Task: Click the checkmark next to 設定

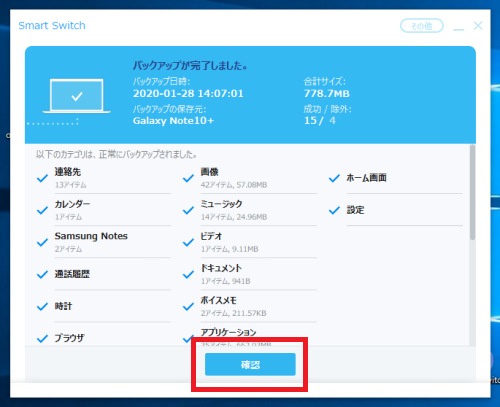Action: 334,210
